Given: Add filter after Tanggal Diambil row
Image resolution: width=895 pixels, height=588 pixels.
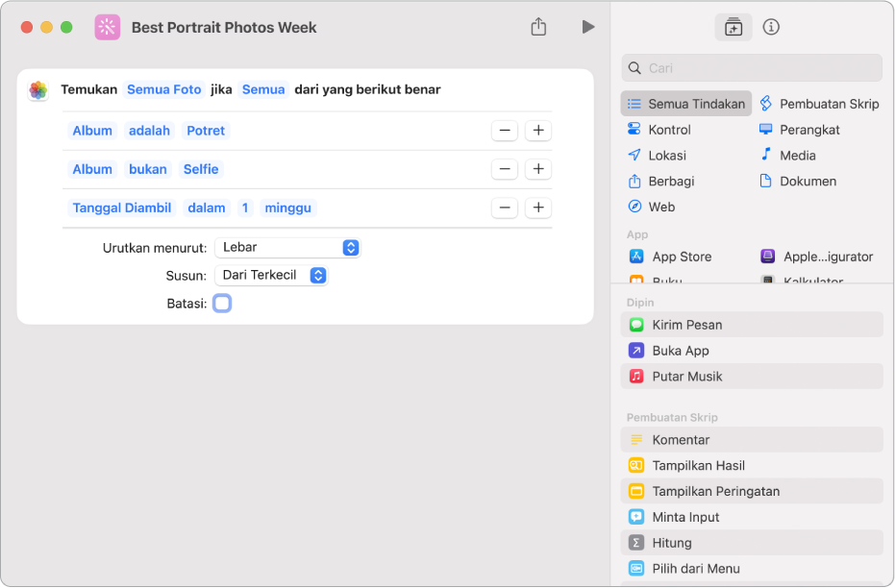Looking at the screenshot, I should point(538,208).
